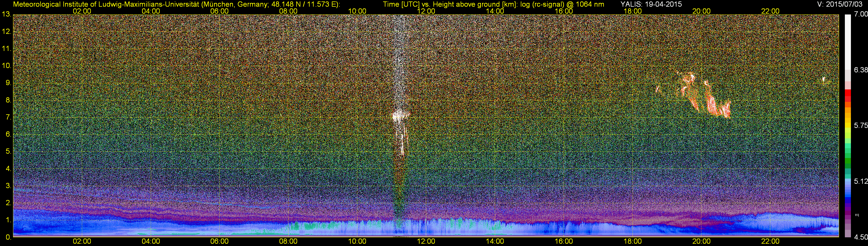Click the 1. km height axis label
This screenshot has width=868, height=246.
8,220
